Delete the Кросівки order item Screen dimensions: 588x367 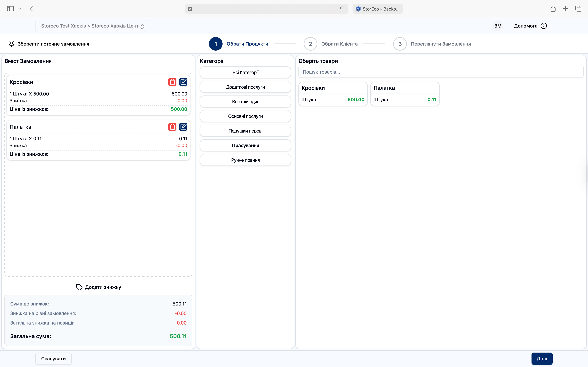(172, 82)
